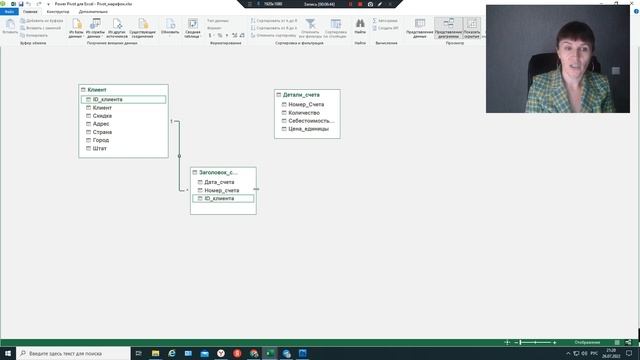Apply the percent format button
The height and width of the screenshot is (360, 640).
(220, 36)
